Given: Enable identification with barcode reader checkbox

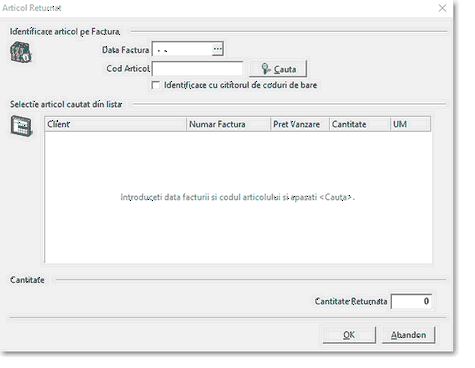Looking at the screenshot, I should click(x=155, y=85).
